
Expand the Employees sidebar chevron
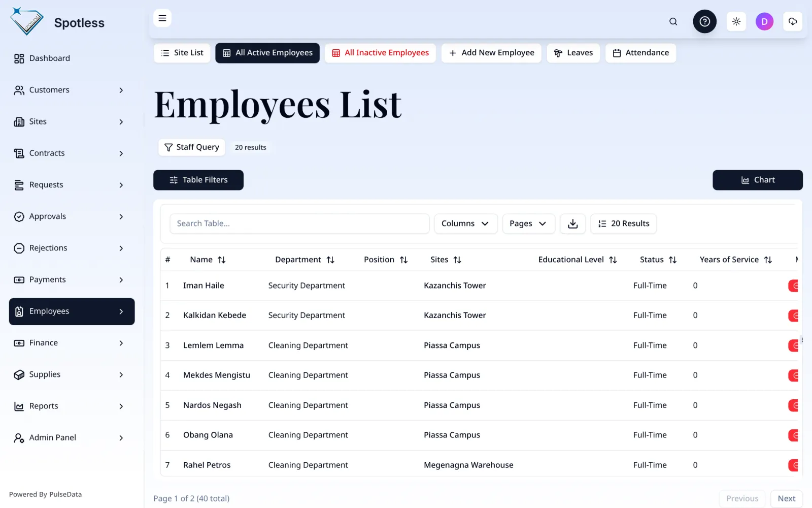tap(121, 311)
